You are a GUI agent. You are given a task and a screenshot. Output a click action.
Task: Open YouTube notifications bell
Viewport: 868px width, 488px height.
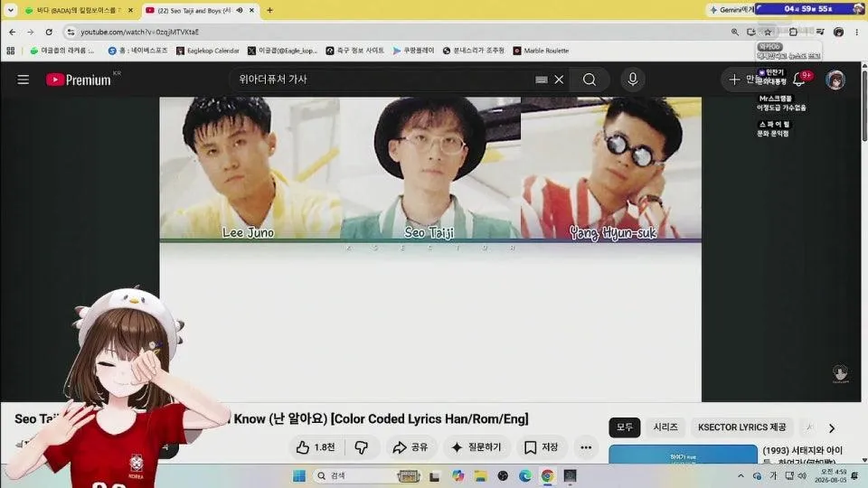click(x=798, y=80)
